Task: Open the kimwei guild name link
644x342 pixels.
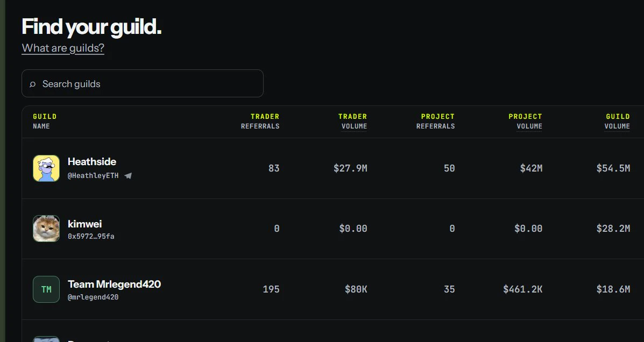Action: point(84,224)
